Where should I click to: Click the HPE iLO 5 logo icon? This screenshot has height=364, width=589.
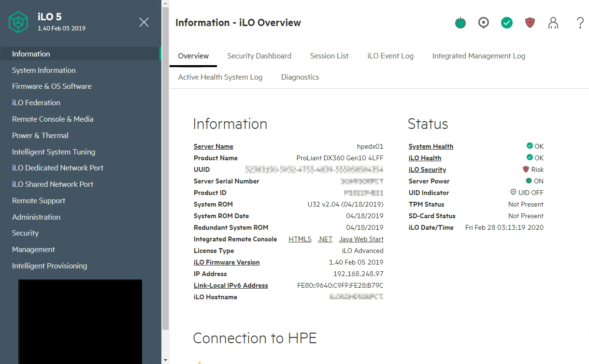click(19, 22)
